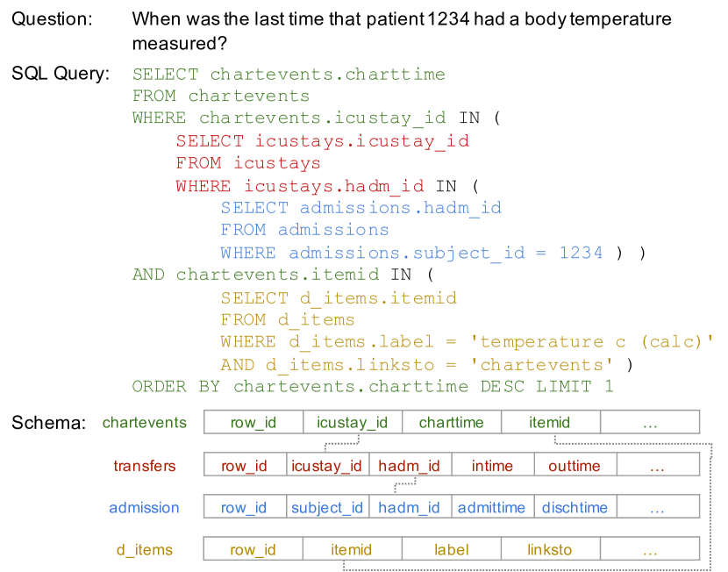Image resolution: width=728 pixels, height=572 pixels.
Task: Click the ORDER BY charttime DESC line
Action: pos(373,386)
